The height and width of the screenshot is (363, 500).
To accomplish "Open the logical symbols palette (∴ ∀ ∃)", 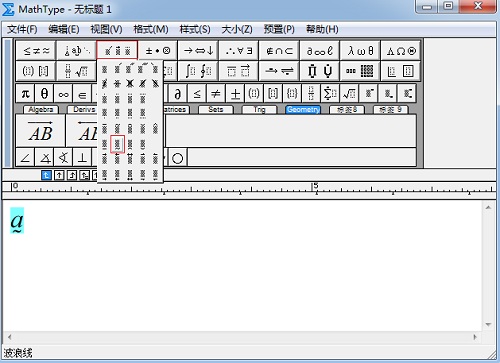I will (239, 51).
